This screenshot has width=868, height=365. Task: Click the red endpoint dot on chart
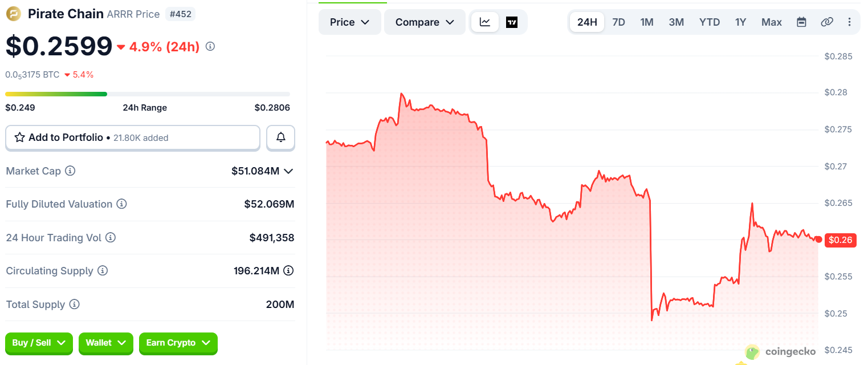tap(819, 240)
